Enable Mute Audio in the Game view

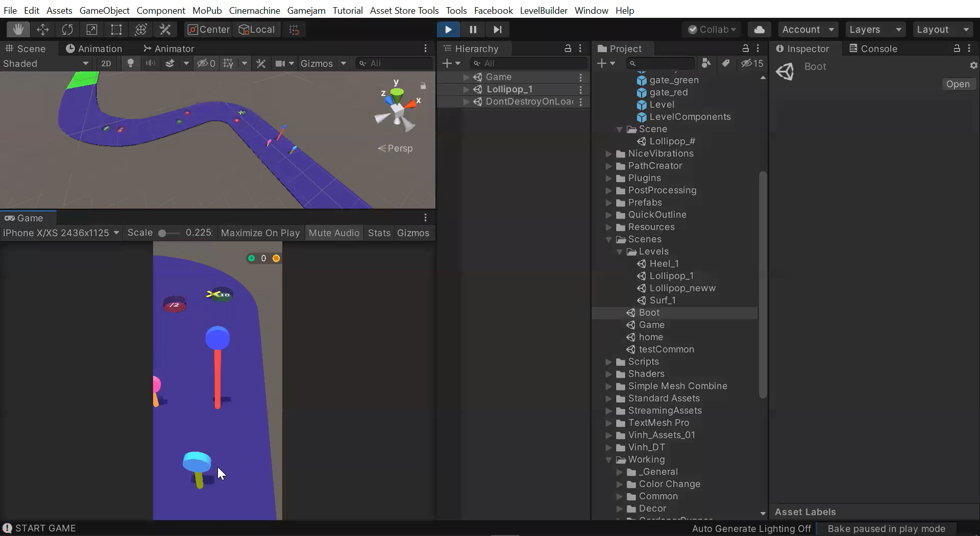coord(334,233)
